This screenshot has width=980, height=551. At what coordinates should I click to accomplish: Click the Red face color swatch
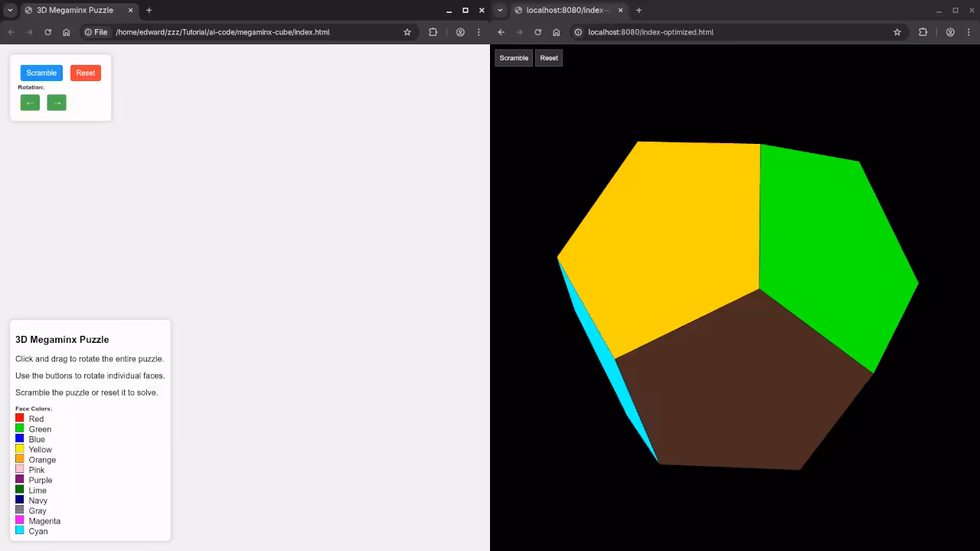[18, 419]
